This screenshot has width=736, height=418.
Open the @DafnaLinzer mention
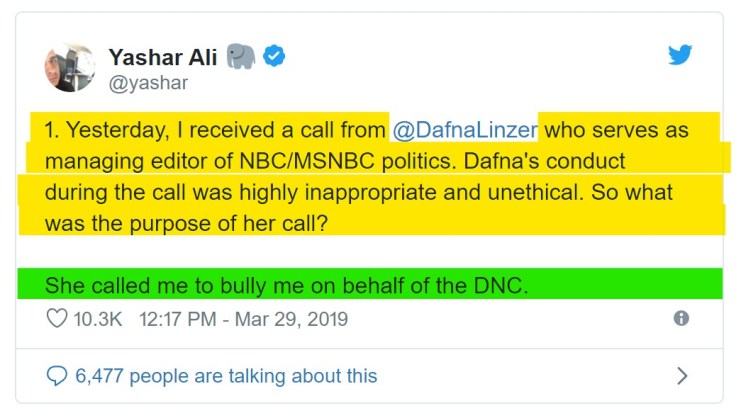point(465,130)
